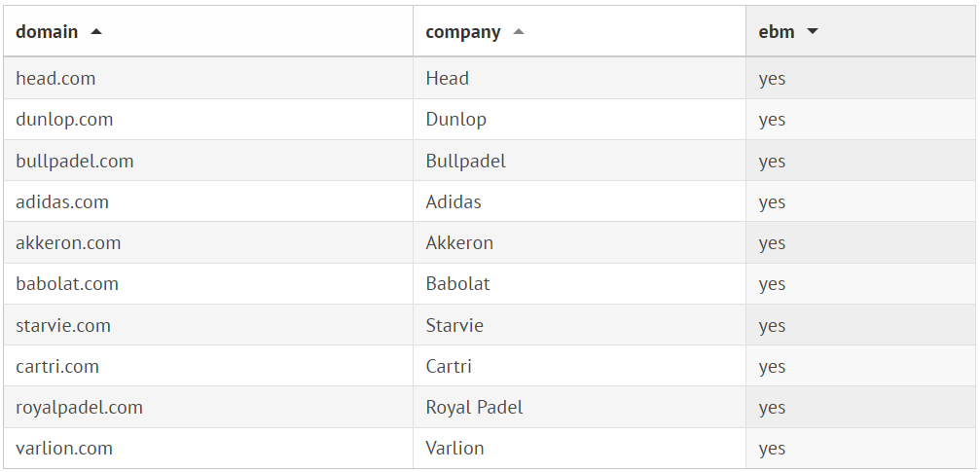Click the ebm value for Varlion row
Viewport: 980px width, 472px height.
[x=772, y=449]
